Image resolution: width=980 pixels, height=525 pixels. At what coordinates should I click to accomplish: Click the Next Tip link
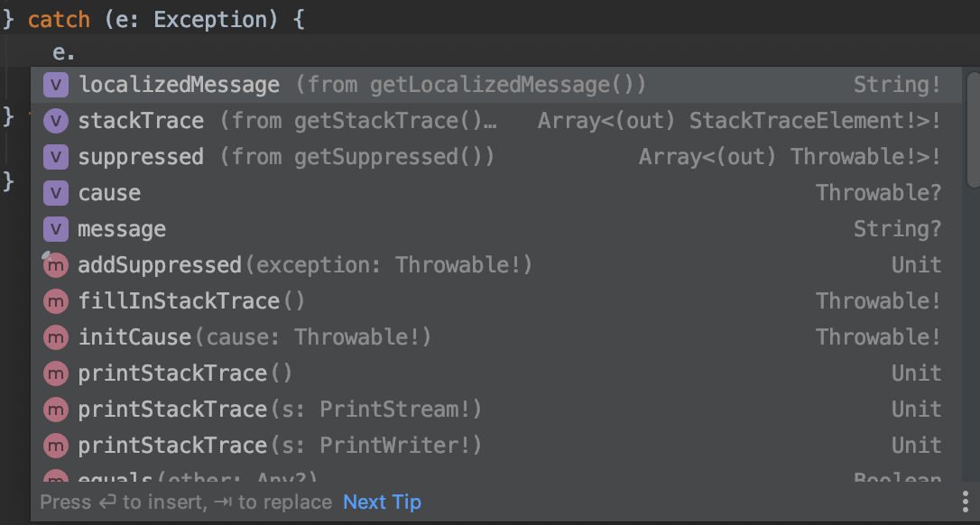pos(382,502)
